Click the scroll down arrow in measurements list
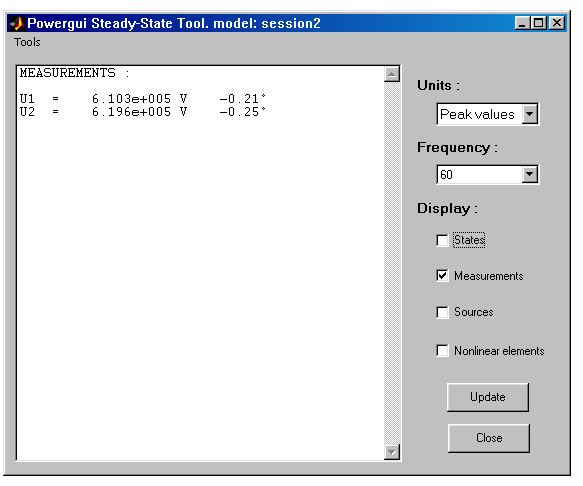This screenshot has height=486, width=583. tap(392, 452)
